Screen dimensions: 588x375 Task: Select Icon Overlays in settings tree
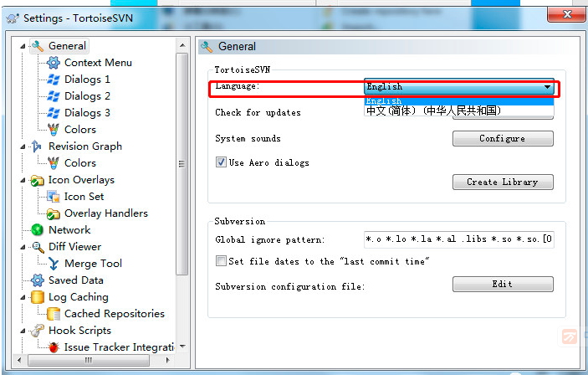click(81, 180)
